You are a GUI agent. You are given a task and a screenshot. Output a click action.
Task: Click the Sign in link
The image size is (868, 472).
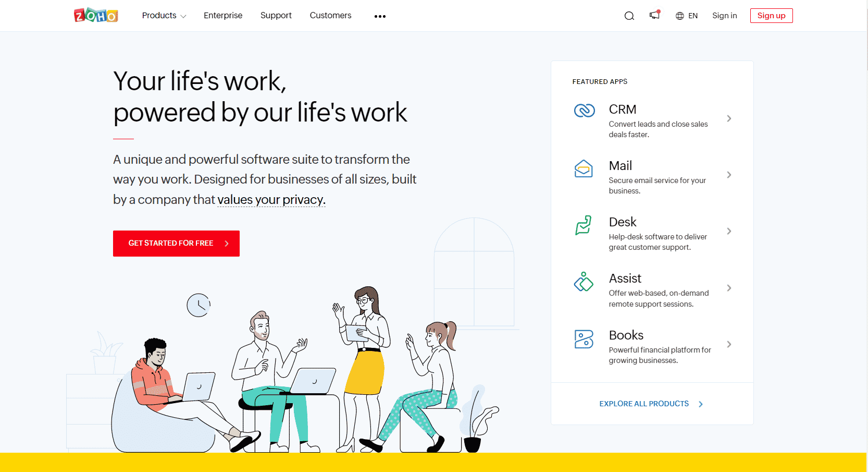tap(725, 16)
